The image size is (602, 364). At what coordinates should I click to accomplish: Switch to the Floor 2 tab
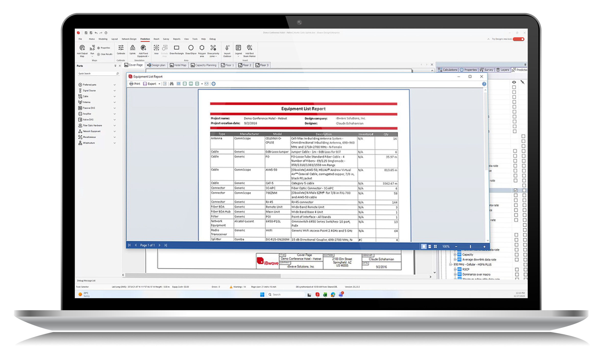(x=245, y=65)
